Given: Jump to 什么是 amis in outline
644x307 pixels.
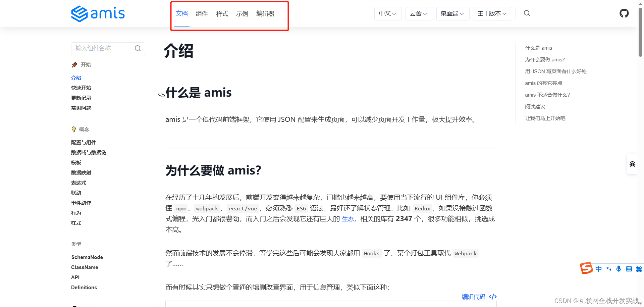Looking at the screenshot, I should [538, 48].
